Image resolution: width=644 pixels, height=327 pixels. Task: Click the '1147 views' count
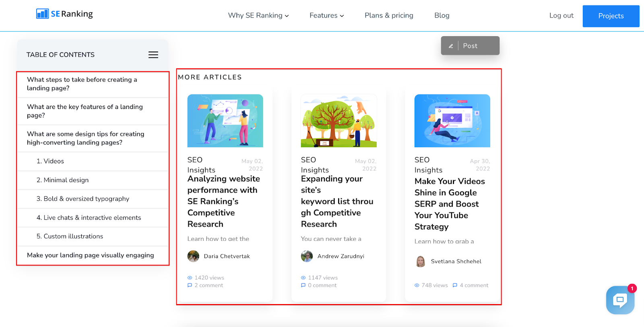(x=323, y=278)
